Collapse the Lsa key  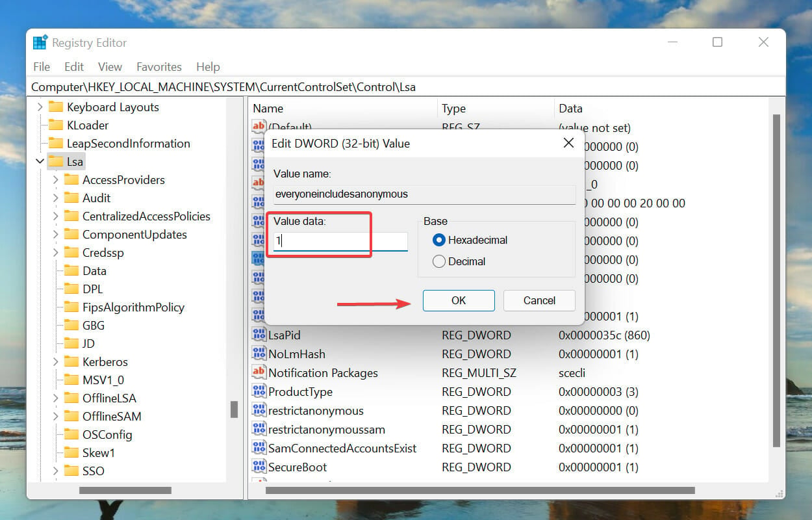tap(40, 161)
